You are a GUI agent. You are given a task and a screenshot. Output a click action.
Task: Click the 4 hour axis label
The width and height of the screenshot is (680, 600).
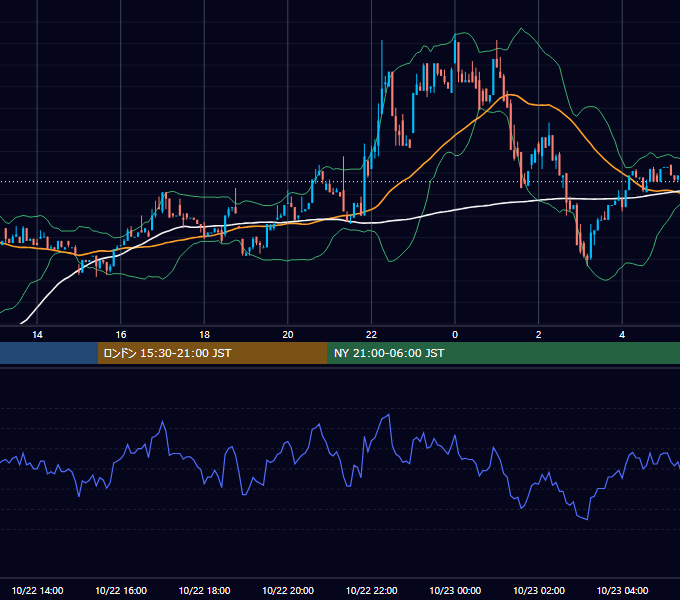coord(622,335)
